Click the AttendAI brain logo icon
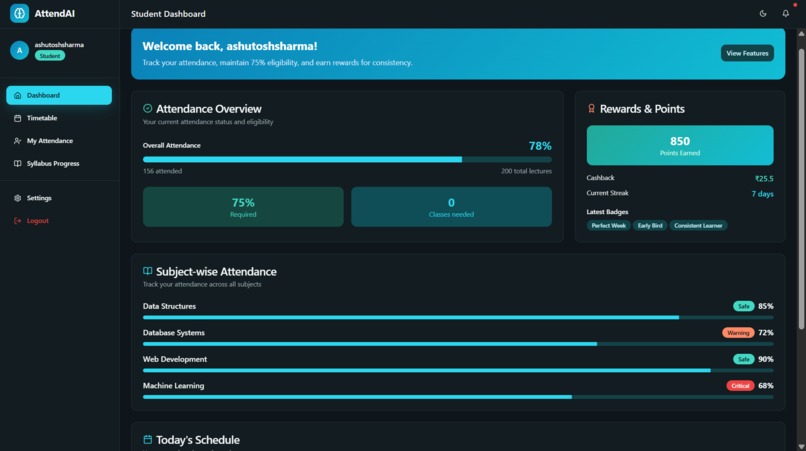Viewport: 806px width, 451px height. (19, 13)
